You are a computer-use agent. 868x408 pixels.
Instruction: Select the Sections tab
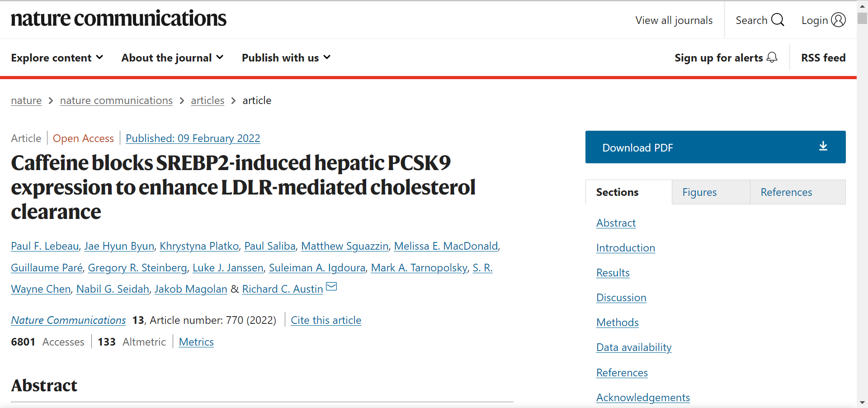pyautogui.click(x=628, y=192)
